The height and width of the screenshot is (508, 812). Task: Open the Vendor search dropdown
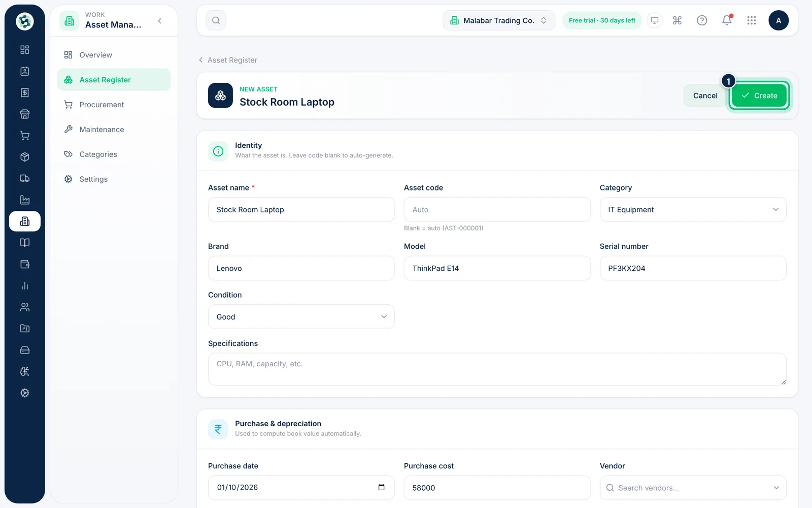[x=693, y=488]
